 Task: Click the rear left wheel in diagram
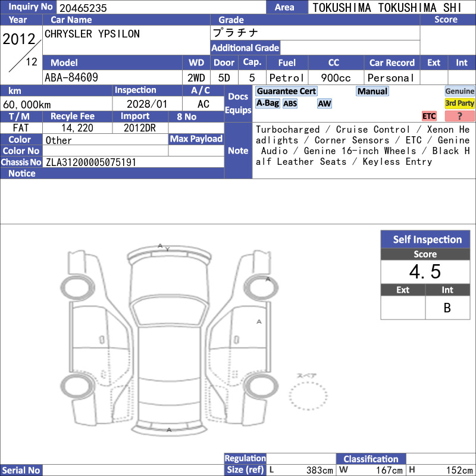(x=78, y=386)
